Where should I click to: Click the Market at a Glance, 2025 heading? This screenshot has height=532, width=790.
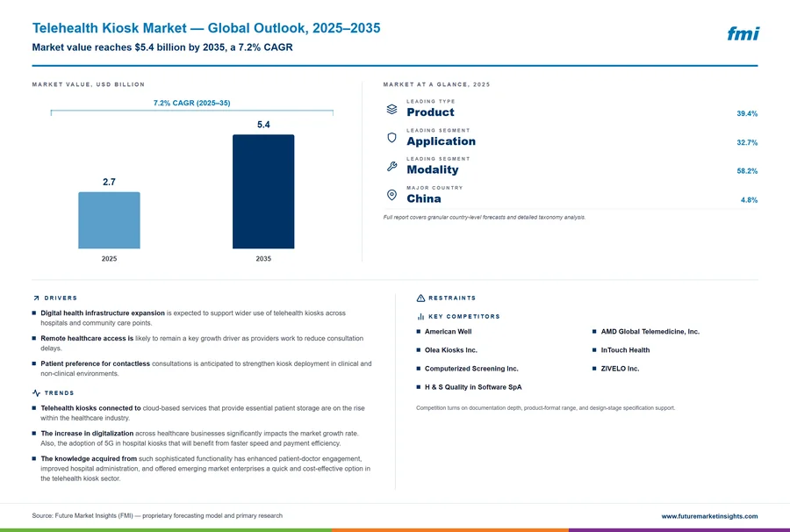[436, 84]
